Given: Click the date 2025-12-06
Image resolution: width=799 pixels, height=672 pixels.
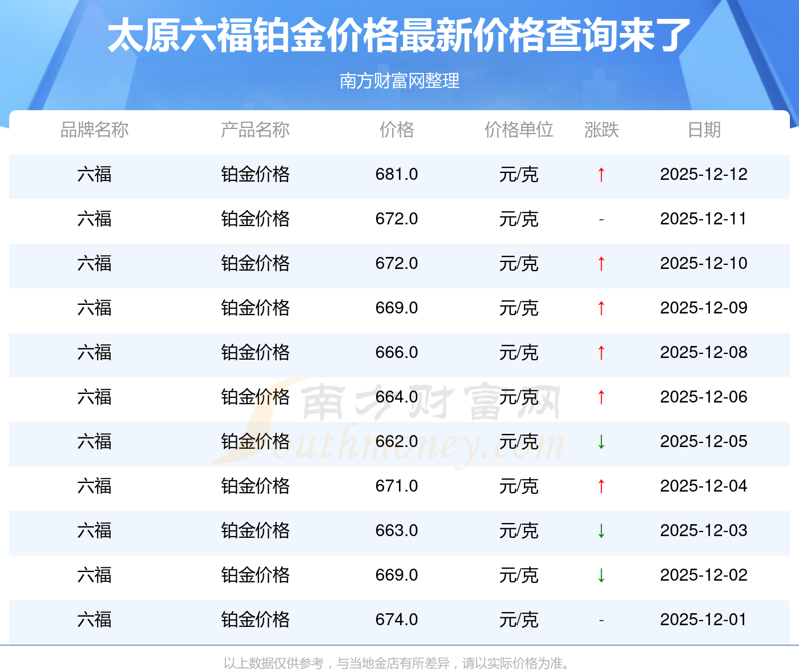Looking at the screenshot, I should click(x=704, y=397).
